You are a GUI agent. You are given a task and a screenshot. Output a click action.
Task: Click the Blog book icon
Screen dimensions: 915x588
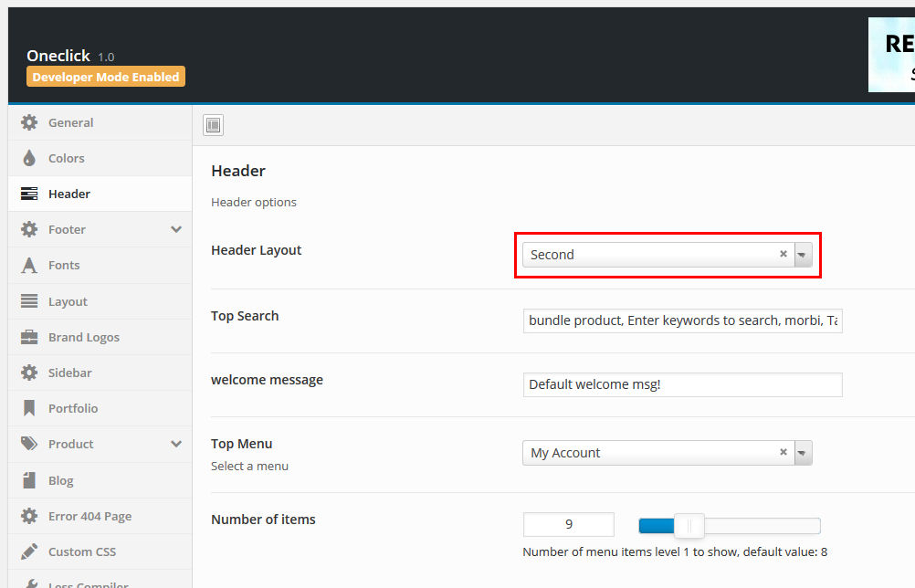point(29,480)
